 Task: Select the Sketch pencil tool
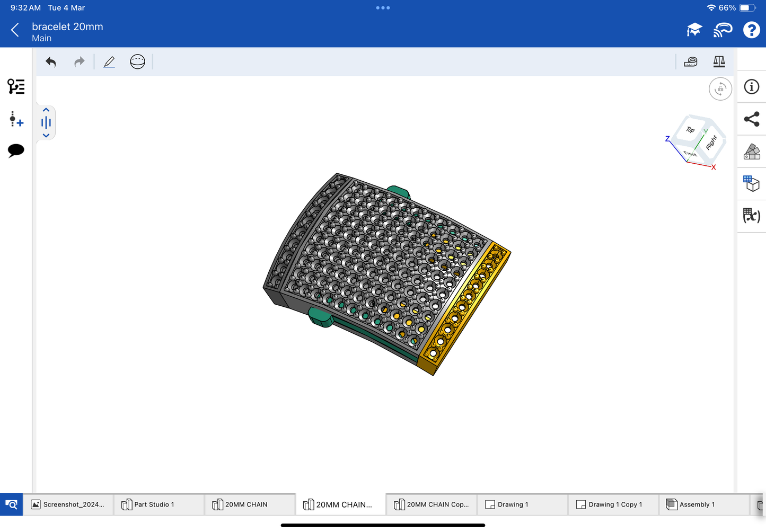pos(109,62)
